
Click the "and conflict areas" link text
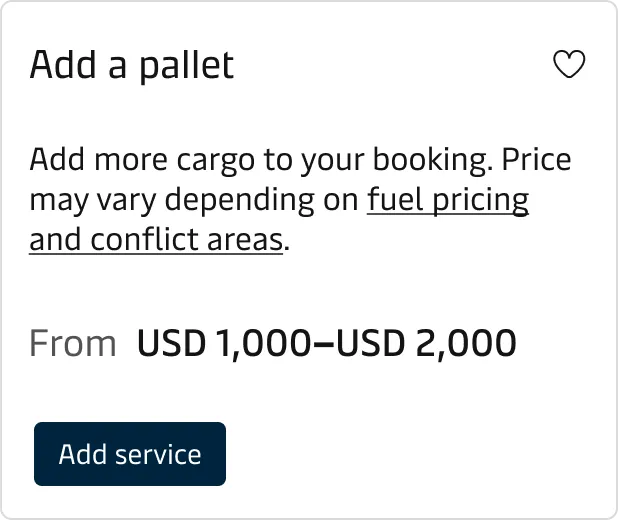tap(156, 240)
